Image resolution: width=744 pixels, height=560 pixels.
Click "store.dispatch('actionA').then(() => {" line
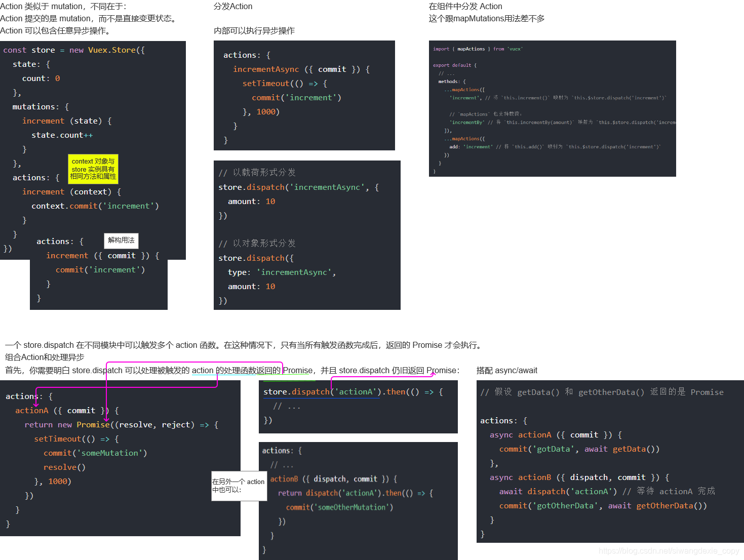tap(354, 392)
